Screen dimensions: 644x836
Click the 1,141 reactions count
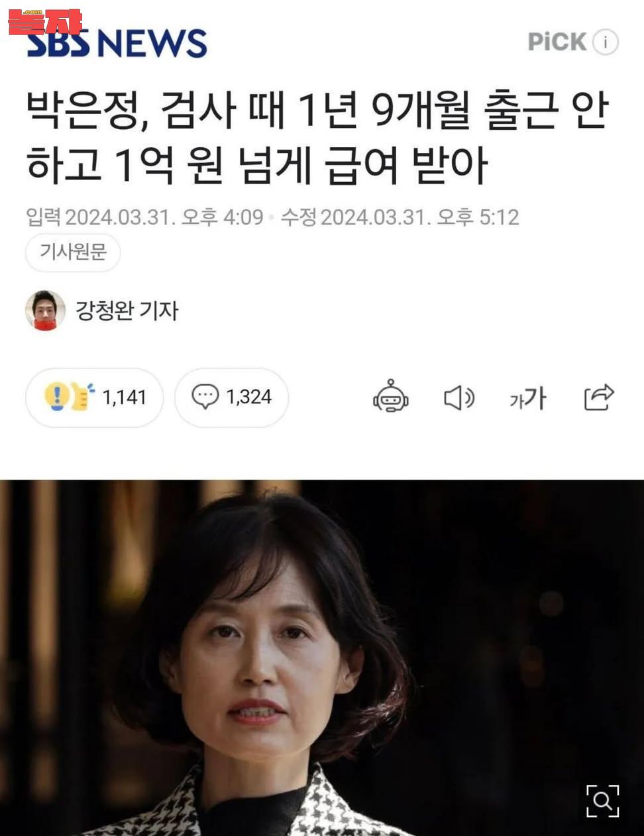pyautogui.click(x=124, y=397)
